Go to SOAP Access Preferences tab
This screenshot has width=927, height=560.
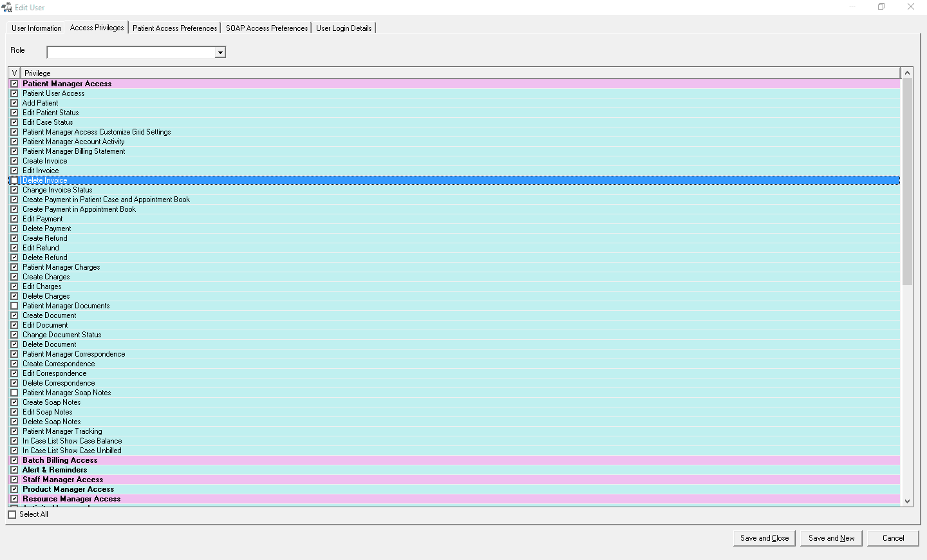267,28
